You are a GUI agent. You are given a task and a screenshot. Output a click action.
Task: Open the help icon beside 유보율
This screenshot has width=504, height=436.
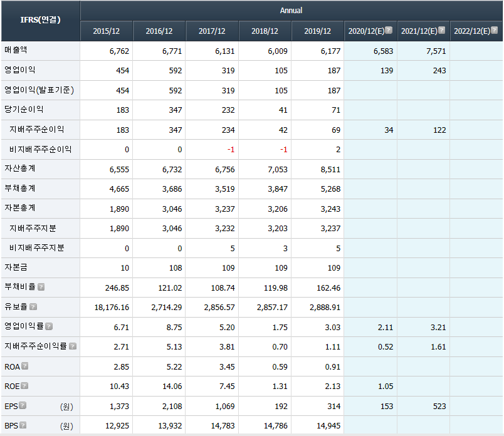tap(33, 306)
